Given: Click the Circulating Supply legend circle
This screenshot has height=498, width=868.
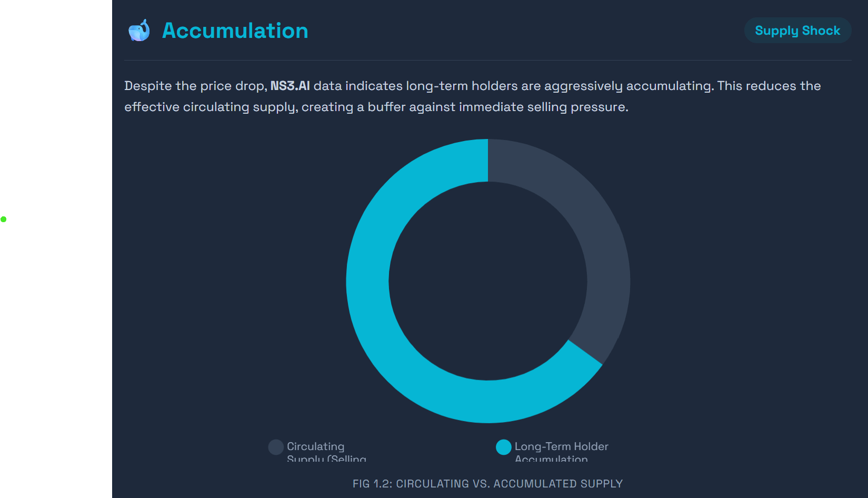Looking at the screenshot, I should click(276, 447).
